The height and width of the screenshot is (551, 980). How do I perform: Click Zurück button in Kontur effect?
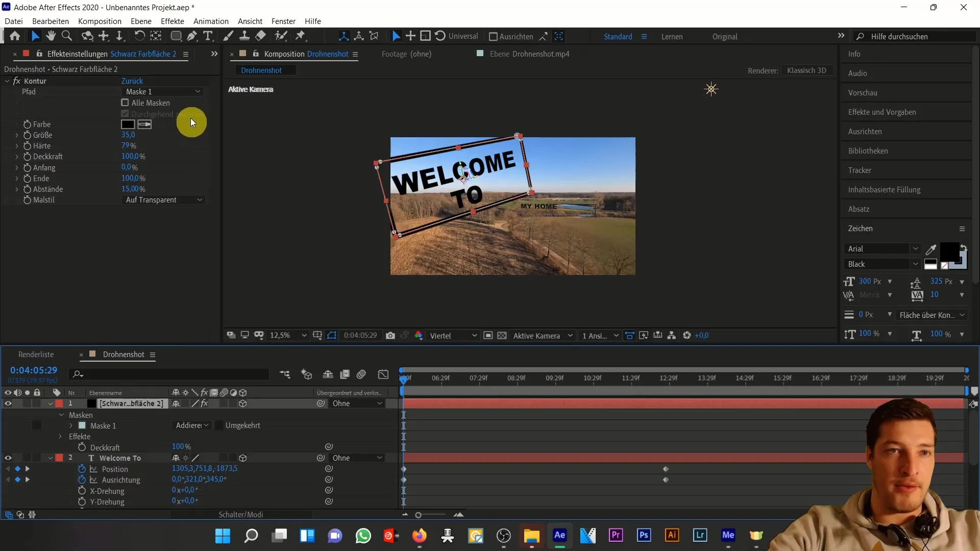[x=132, y=81]
